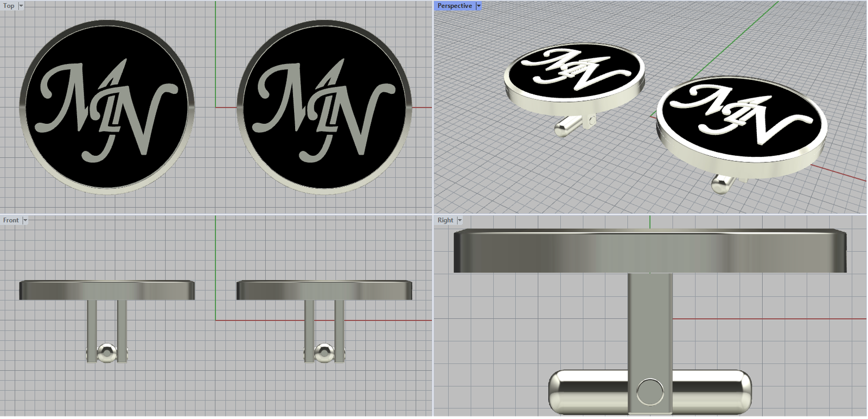Select the left cufflink's toggle ball in Front view

click(106, 352)
